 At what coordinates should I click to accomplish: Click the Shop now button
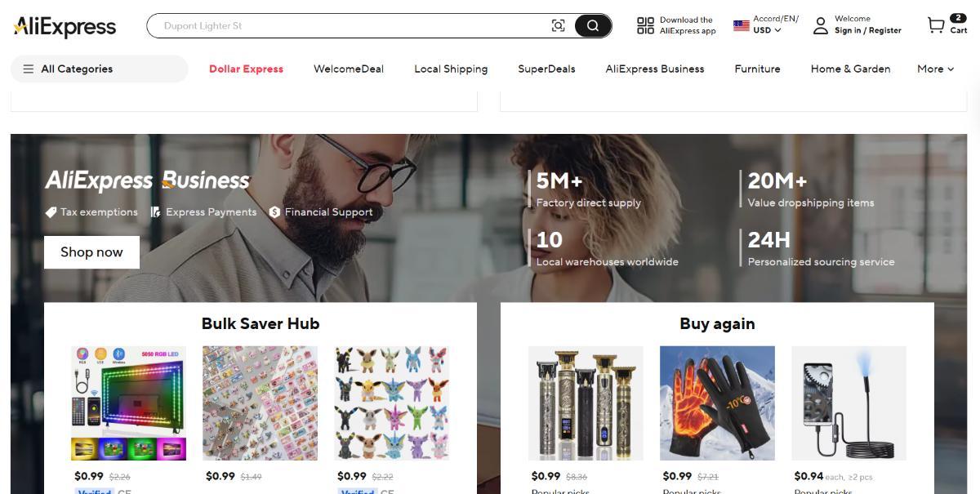tap(91, 252)
